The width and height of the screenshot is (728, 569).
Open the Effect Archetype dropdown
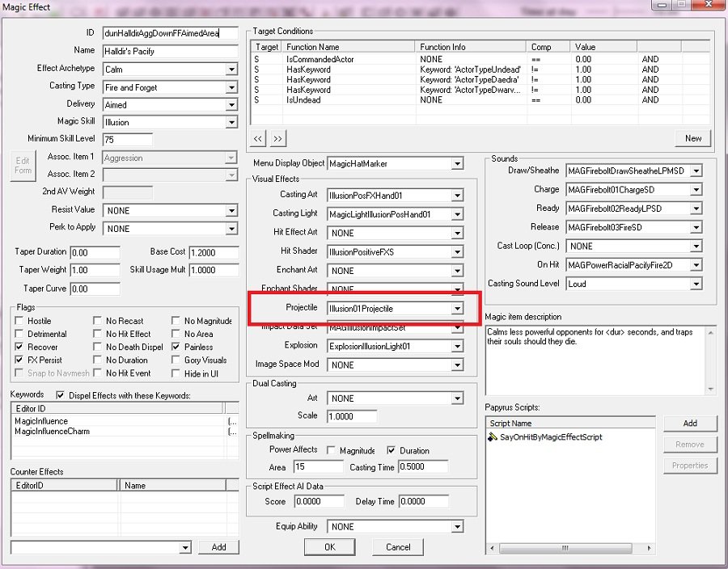tap(231, 70)
